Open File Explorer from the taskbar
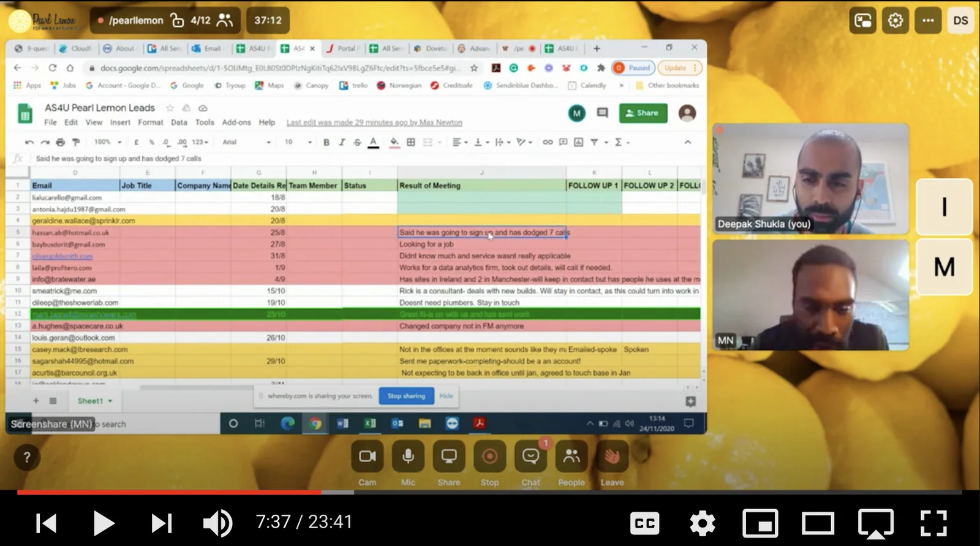 click(424, 423)
